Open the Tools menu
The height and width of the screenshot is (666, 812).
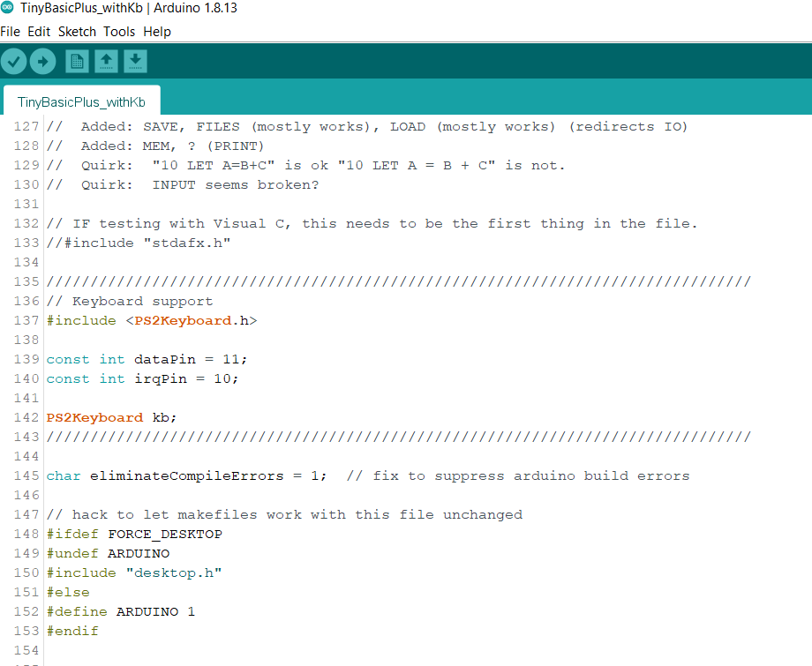119,31
